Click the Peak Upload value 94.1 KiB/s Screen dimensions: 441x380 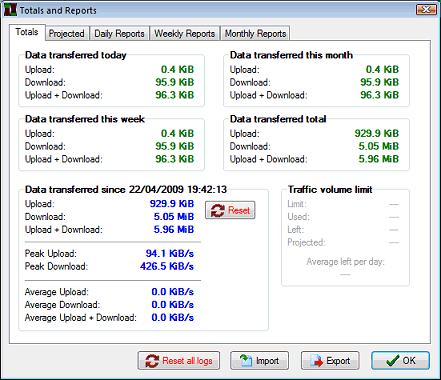click(x=170, y=254)
